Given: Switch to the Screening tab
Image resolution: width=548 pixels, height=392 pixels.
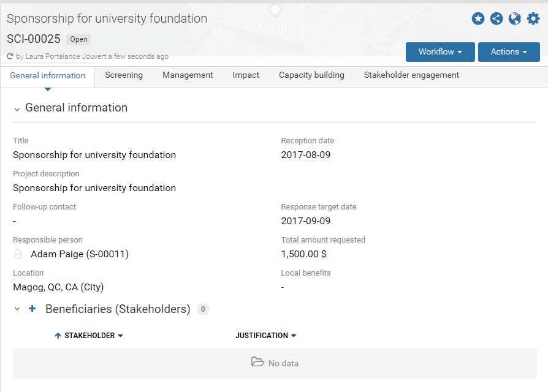Looking at the screenshot, I should coord(124,75).
